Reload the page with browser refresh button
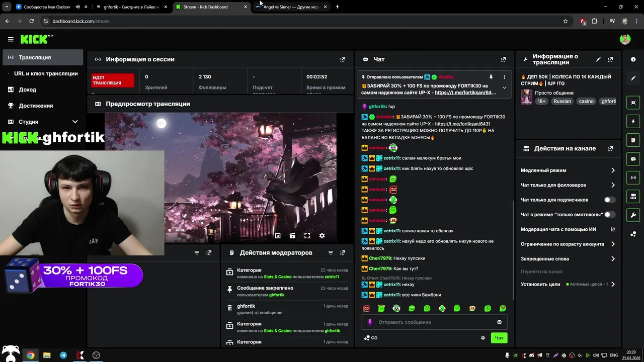This screenshot has height=362, width=644. pos(31,21)
